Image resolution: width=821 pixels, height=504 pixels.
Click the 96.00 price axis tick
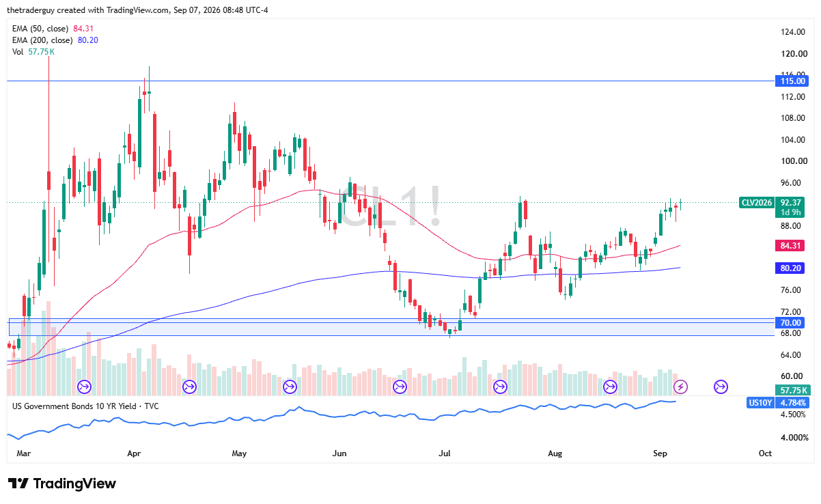pyautogui.click(x=792, y=182)
